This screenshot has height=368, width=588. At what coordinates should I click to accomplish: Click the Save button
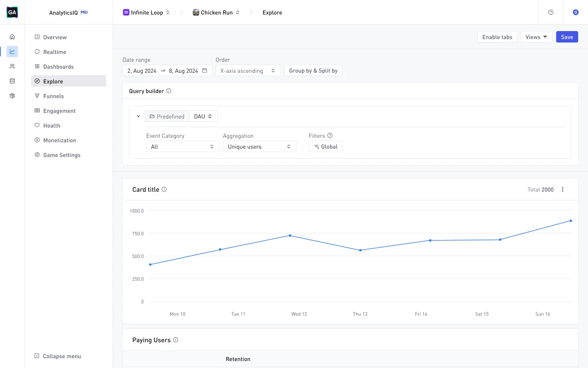(x=567, y=37)
